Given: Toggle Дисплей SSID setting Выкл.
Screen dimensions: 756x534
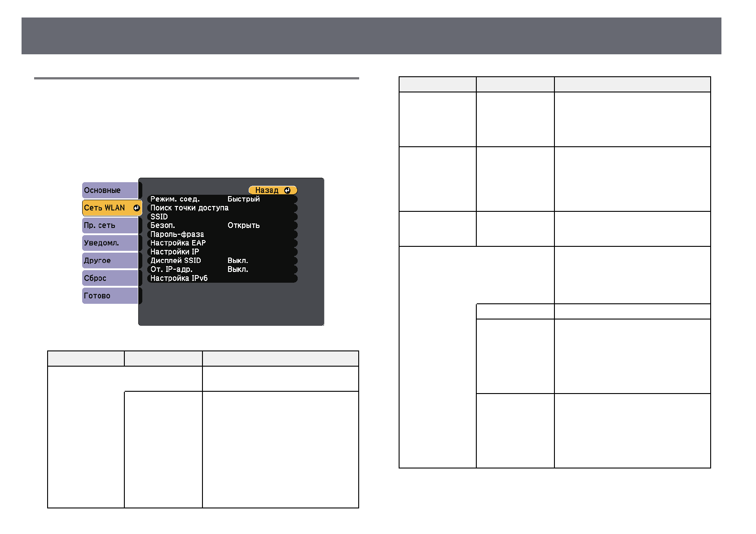Looking at the screenshot, I should pos(237,261).
